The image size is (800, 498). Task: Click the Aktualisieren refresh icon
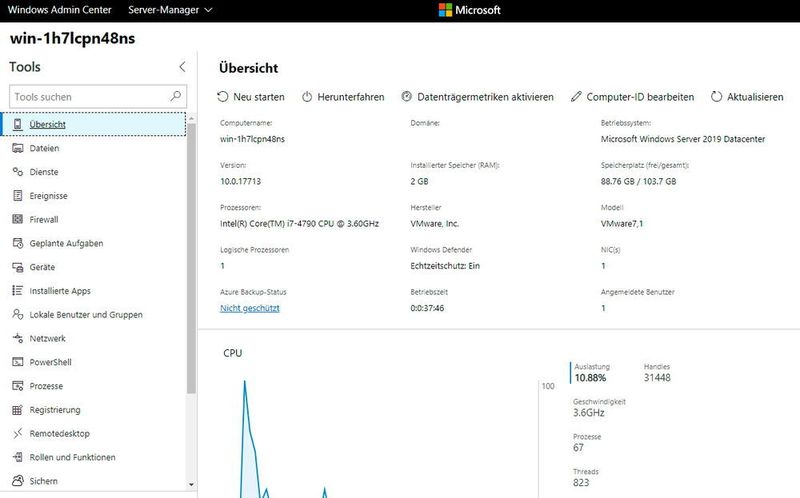tap(716, 97)
